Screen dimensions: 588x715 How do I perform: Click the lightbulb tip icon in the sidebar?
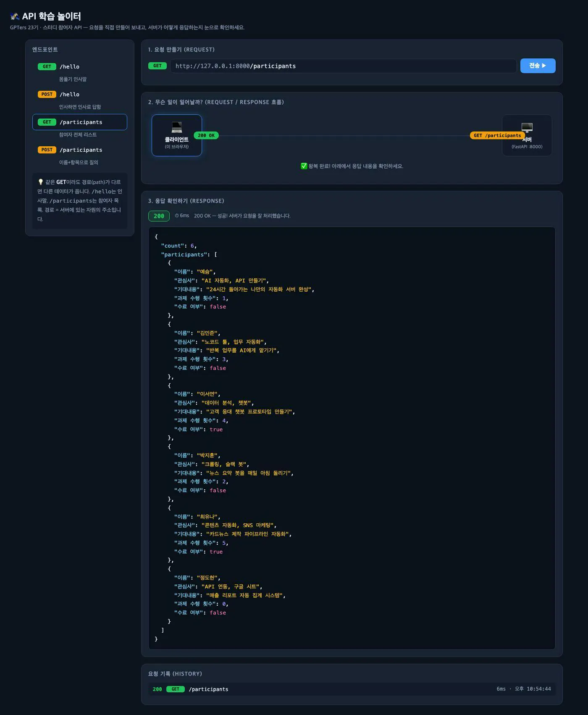tap(40, 182)
